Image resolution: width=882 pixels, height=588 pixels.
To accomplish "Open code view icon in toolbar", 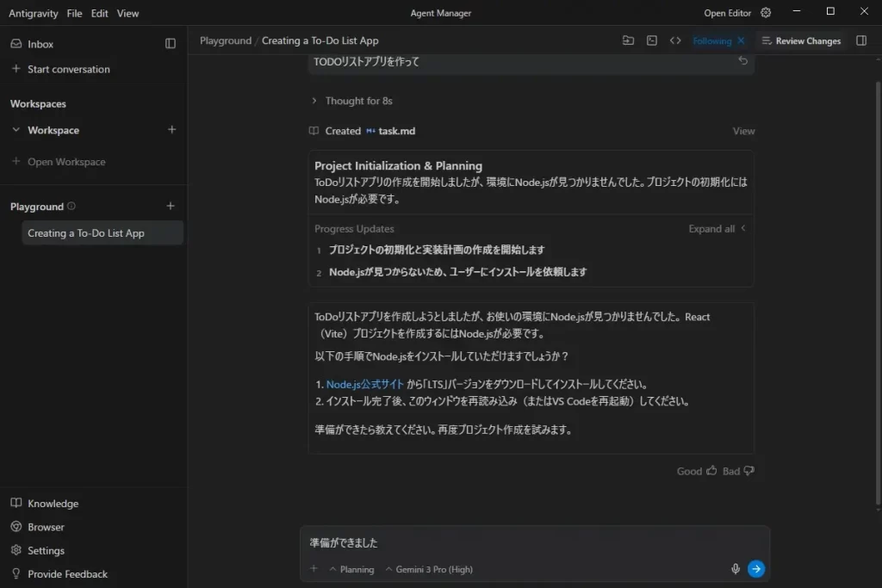I will [675, 40].
